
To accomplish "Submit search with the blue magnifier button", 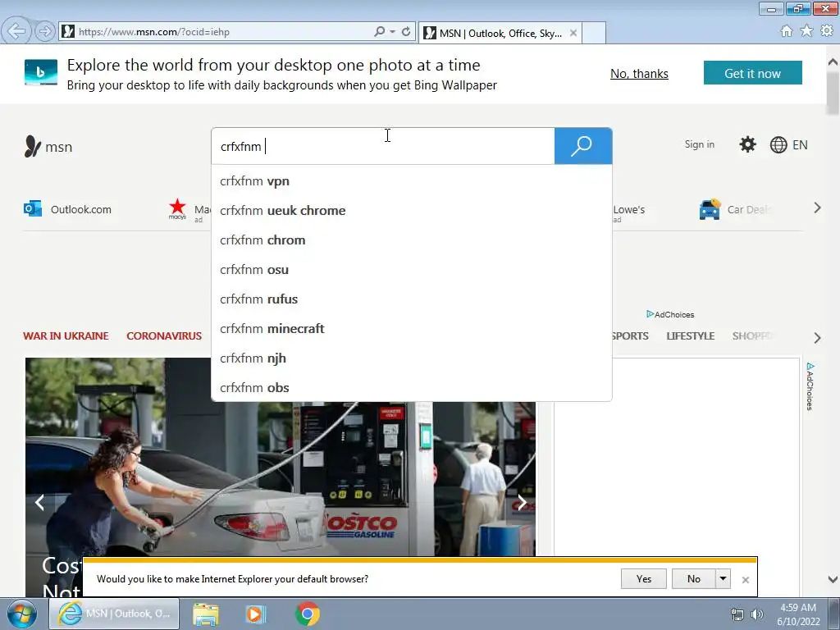I will tap(583, 146).
